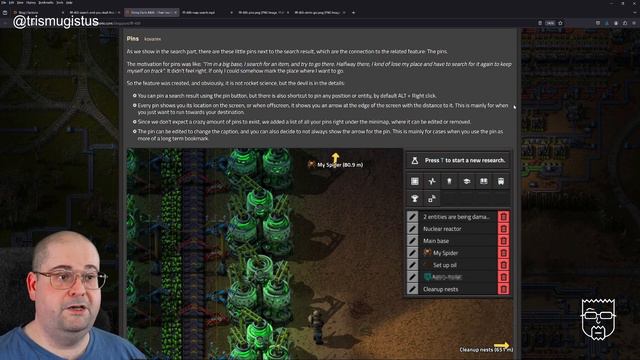The height and width of the screenshot is (360, 640).
Task: Close the 'map search.mp4' tab
Action: pyautogui.click(x=231, y=13)
